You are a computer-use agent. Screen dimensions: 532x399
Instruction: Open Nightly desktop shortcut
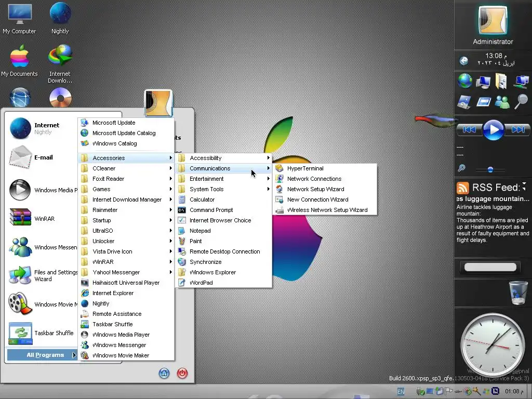(x=60, y=19)
